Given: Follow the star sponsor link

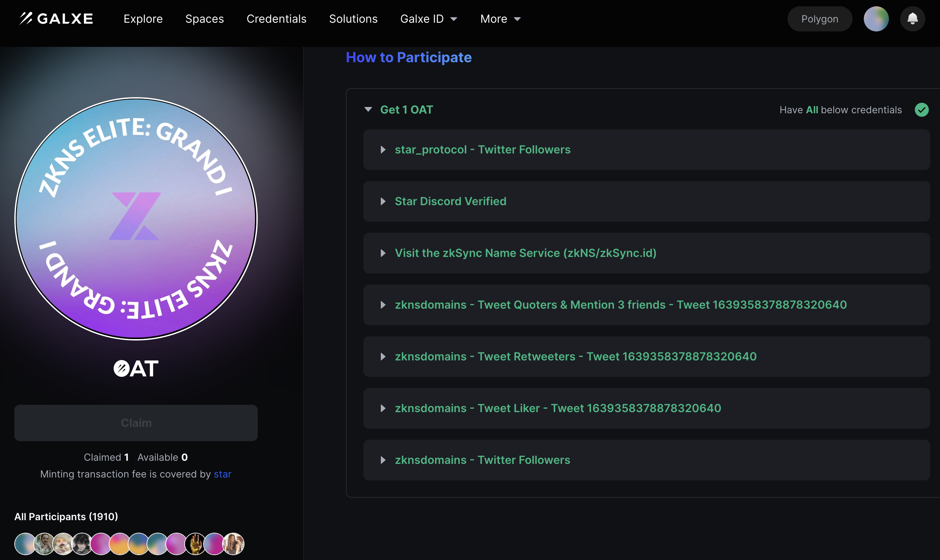Looking at the screenshot, I should point(222,474).
